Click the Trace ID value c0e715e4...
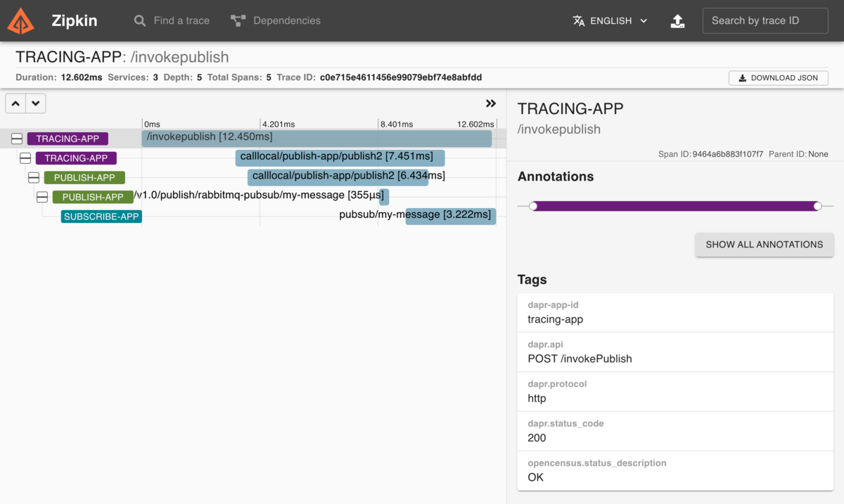Image resolution: width=844 pixels, height=504 pixels. (401, 77)
